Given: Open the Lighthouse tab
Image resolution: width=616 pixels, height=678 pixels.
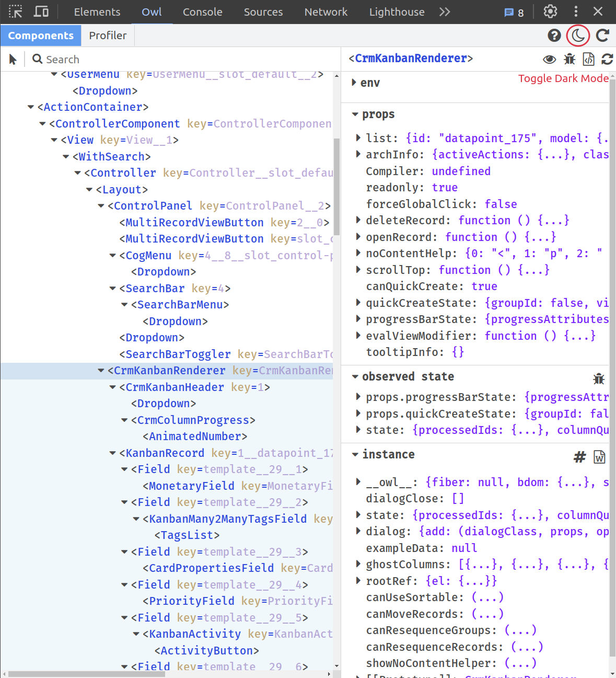Looking at the screenshot, I should coord(397,12).
